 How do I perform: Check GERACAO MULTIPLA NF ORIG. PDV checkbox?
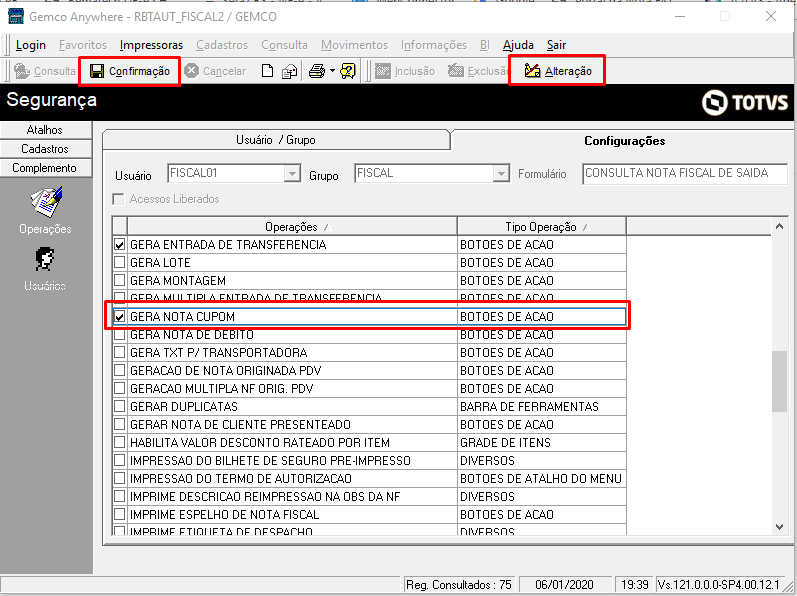[x=119, y=389]
